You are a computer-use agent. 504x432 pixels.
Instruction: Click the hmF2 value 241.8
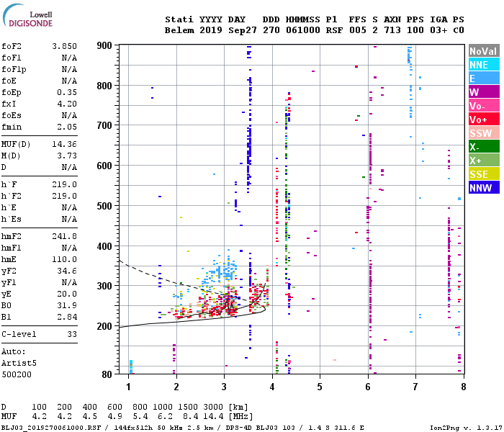pyautogui.click(x=64, y=237)
